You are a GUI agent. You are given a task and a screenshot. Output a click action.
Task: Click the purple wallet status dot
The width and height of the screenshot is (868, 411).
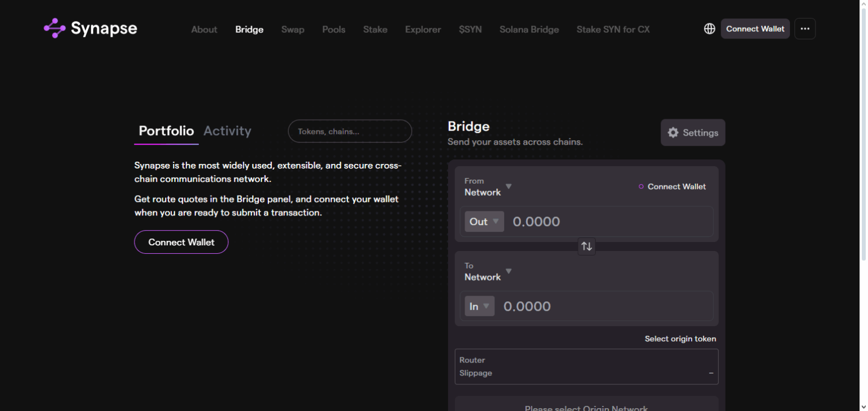click(x=641, y=186)
